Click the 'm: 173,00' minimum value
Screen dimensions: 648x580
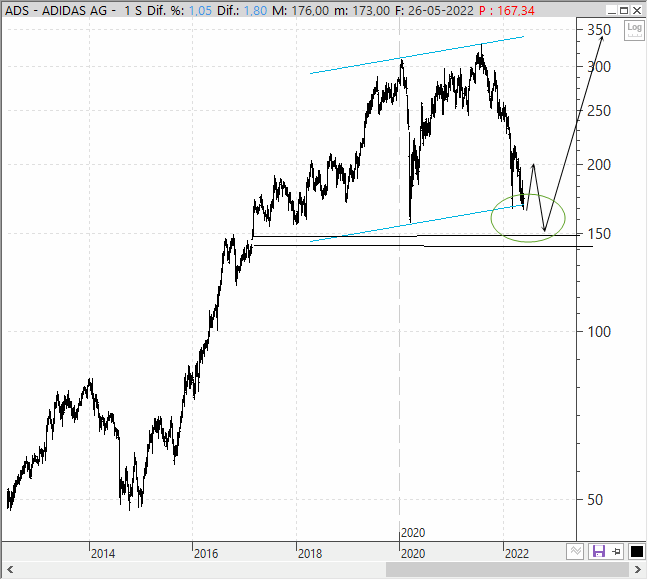[x=362, y=10]
